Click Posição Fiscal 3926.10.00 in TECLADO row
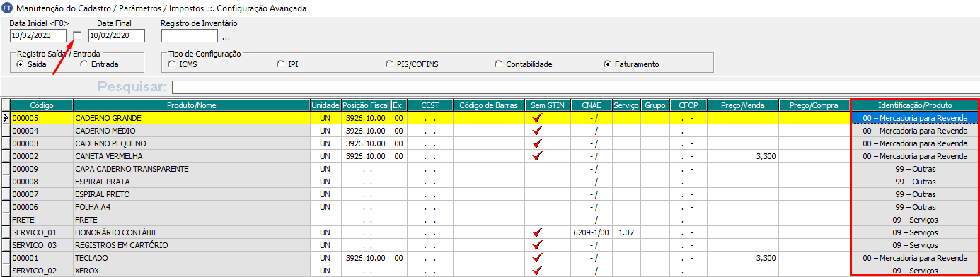The image size is (980, 277). [366, 258]
